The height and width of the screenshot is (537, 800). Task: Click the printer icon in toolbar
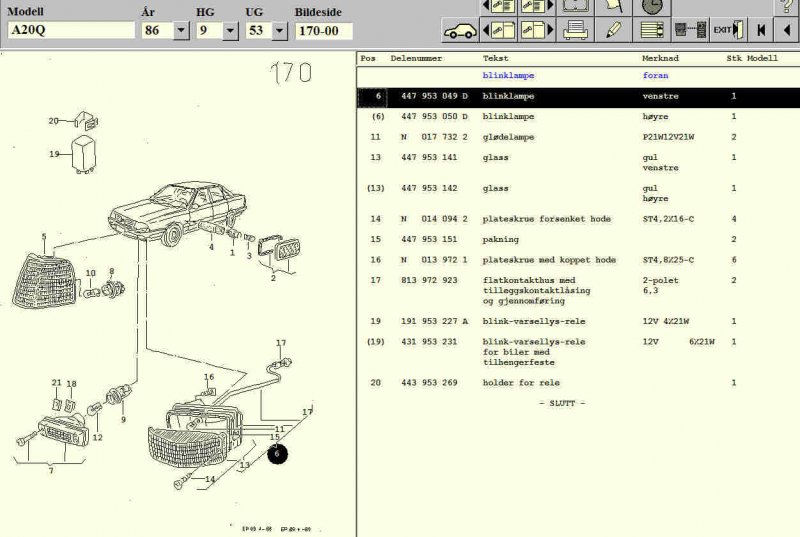click(x=575, y=30)
